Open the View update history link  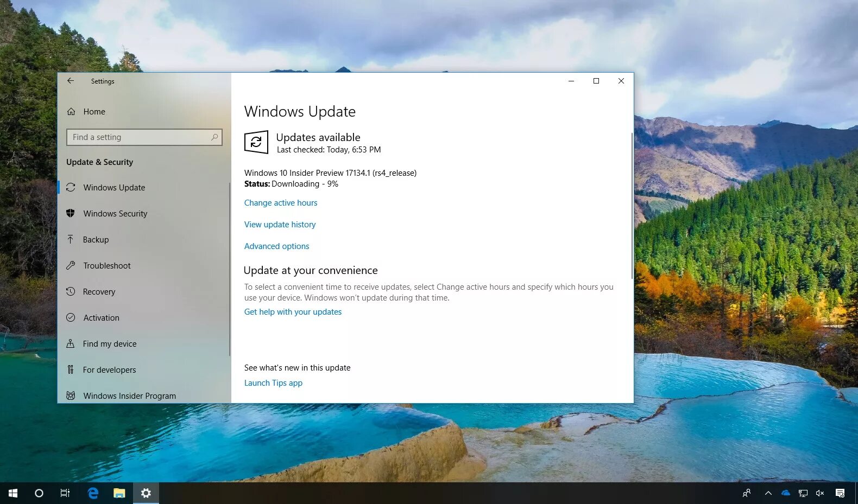(x=280, y=224)
